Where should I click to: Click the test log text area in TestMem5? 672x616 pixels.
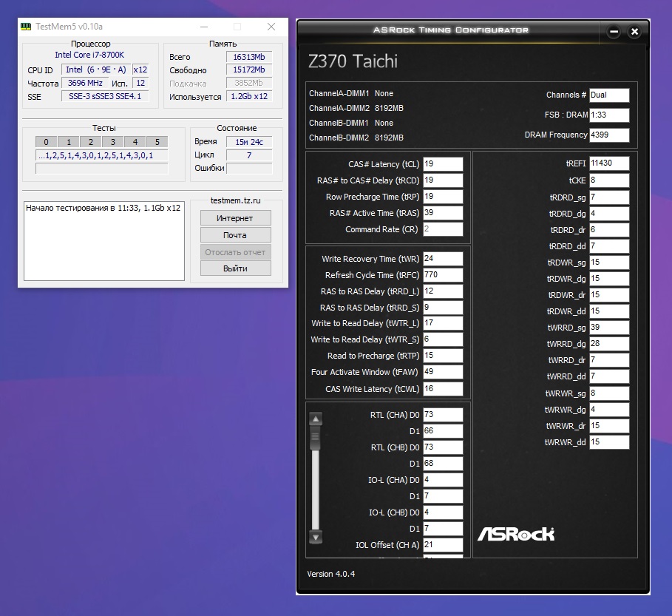click(104, 241)
